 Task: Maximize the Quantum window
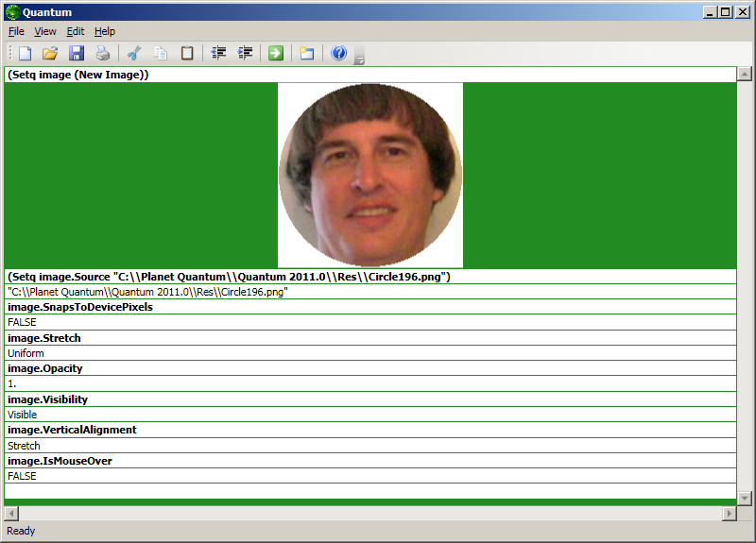[x=725, y=12]
